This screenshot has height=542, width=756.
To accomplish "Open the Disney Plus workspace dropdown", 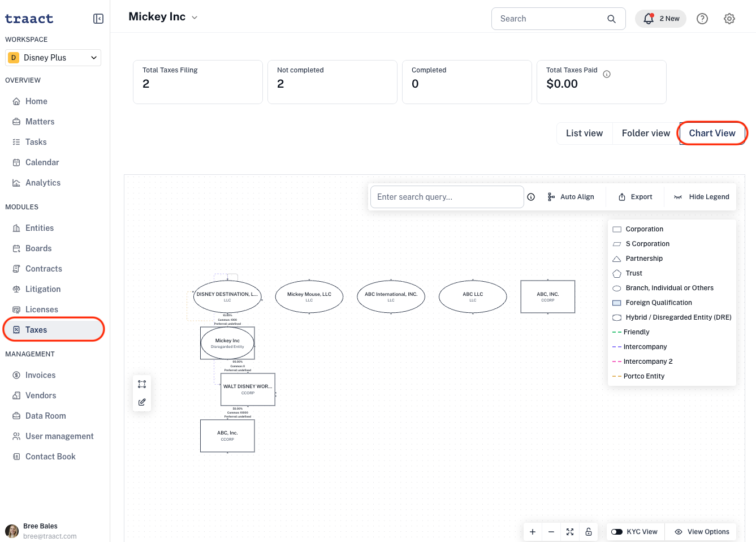I will (x=53, y=58).
